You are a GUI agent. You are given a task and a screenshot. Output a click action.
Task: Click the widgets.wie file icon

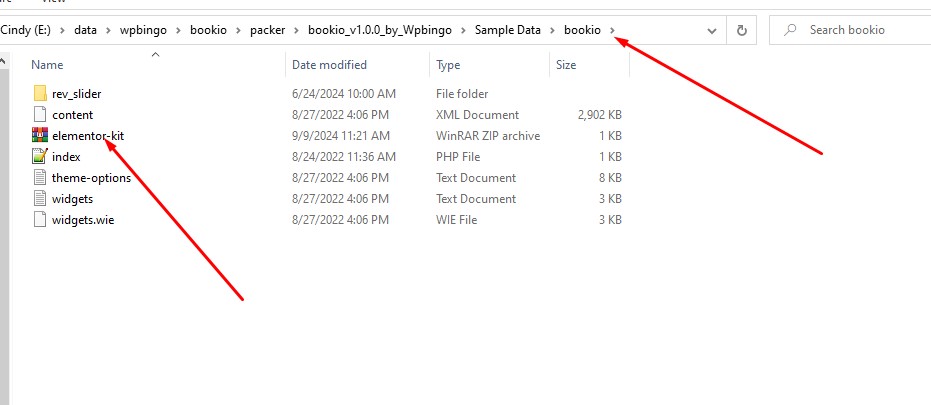(40, 219)
